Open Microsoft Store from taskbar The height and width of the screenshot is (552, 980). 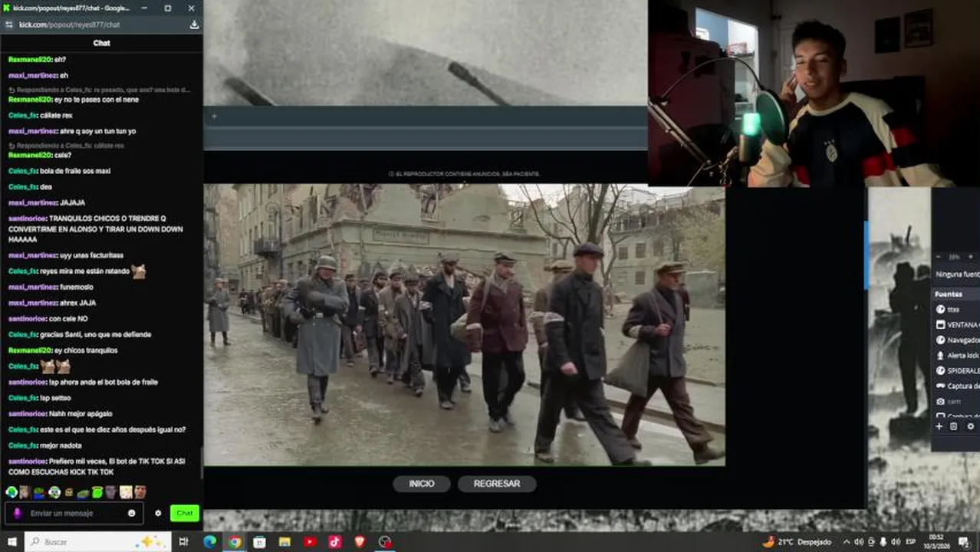click(x=259, y=542)
